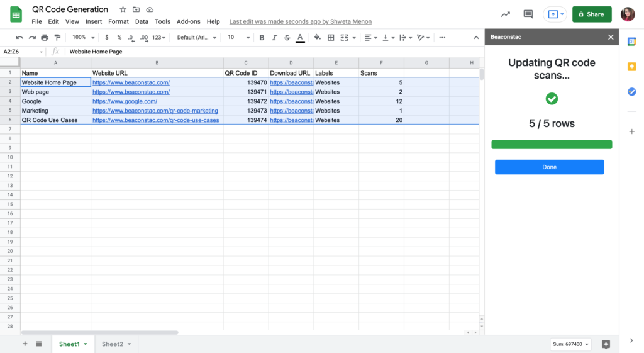Viewport: 644px width, 353px height.
Task: Select the Paint format tool
Action: tap(57, 37)
